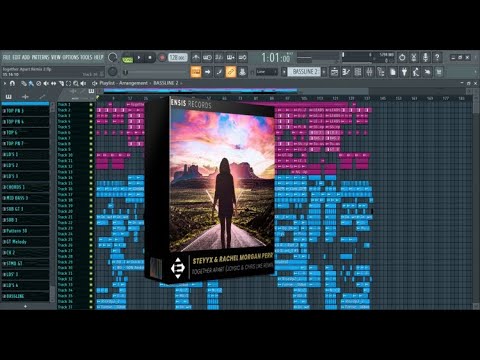Select the playlist Zoom tool
Viewport: 480px width, 360px height.
(x=76, y=83)
